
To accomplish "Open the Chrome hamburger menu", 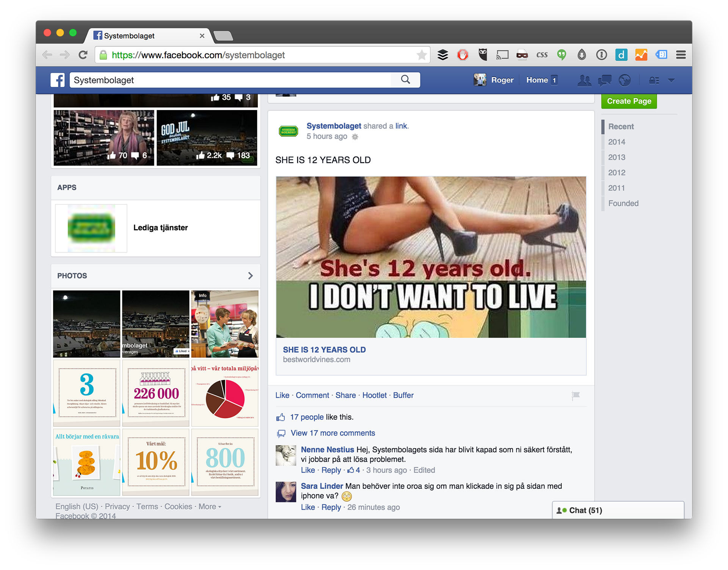I will point(681,55).
